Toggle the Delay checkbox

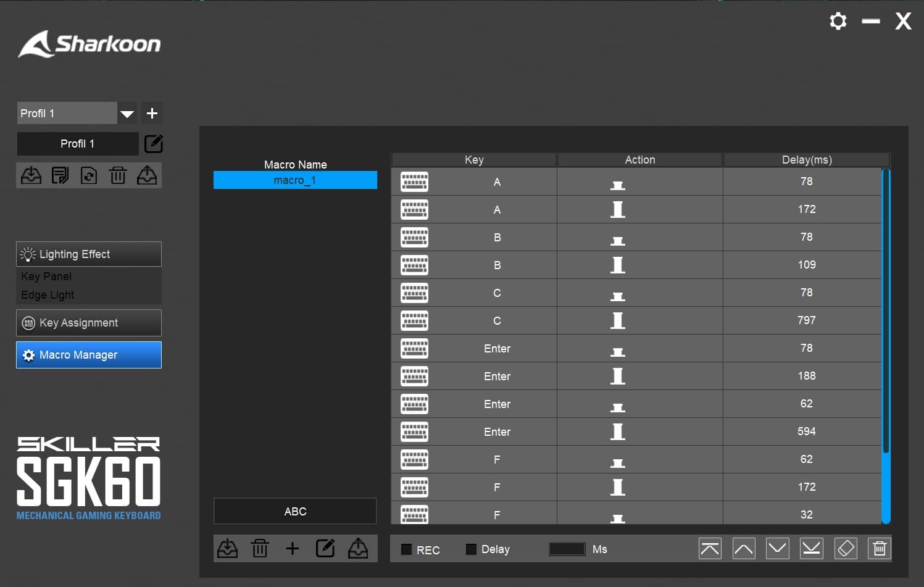471,549
